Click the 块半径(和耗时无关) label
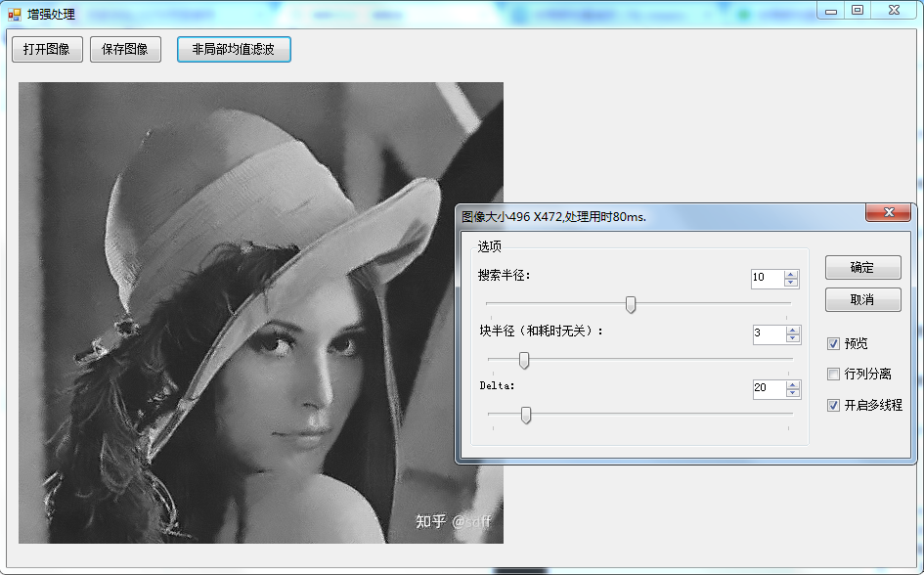Viewport: 924px width, 575px height. [542, 332]
